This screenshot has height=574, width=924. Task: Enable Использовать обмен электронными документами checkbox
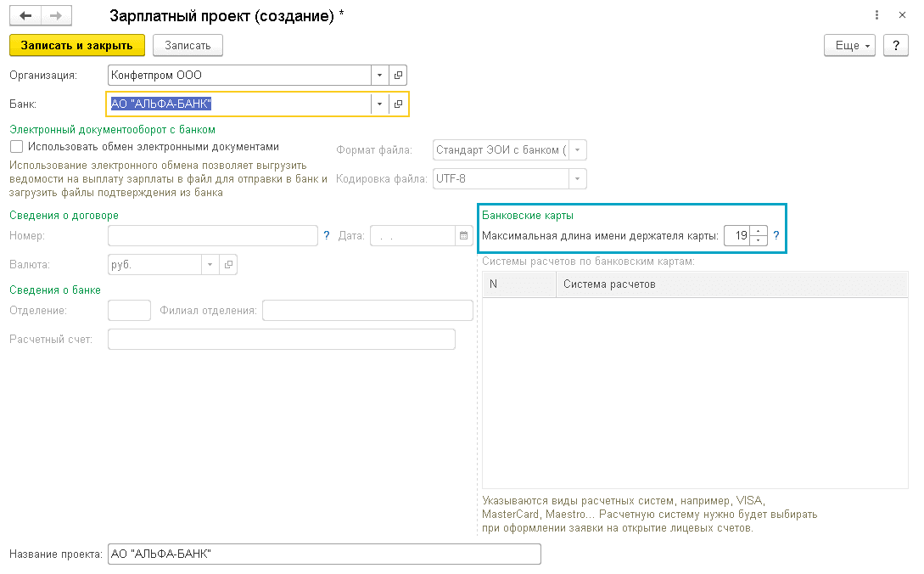tap(16, 147)
